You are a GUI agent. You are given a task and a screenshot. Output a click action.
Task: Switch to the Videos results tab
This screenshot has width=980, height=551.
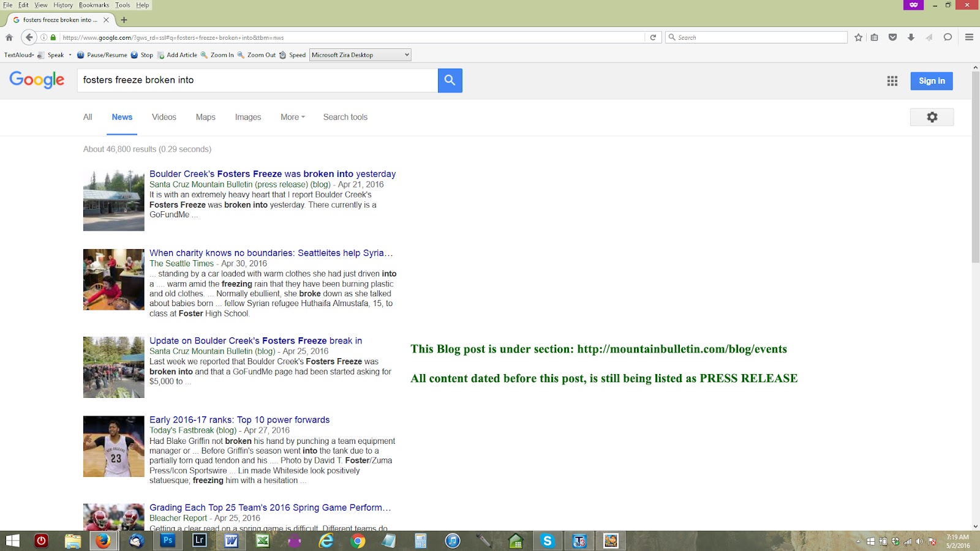point(164,117)
